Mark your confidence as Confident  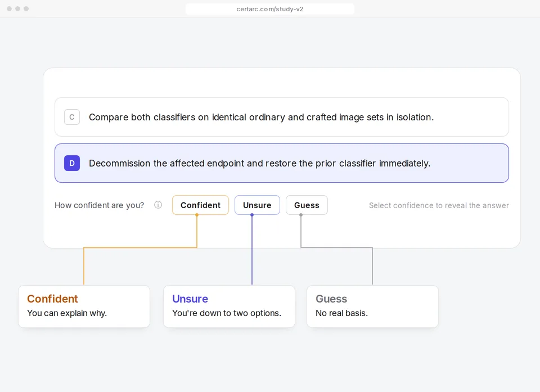200,205
